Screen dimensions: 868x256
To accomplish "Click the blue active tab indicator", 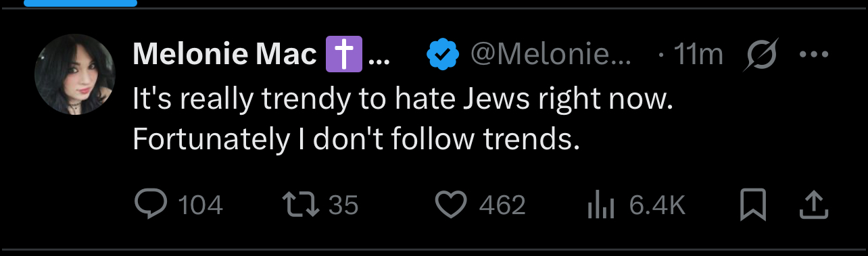I will click(x=80, y=3).
